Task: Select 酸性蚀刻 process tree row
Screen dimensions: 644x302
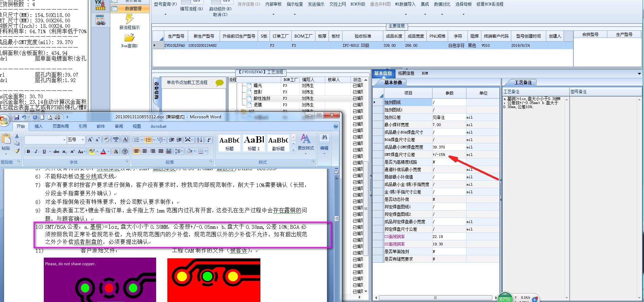Action: (262, 98)
